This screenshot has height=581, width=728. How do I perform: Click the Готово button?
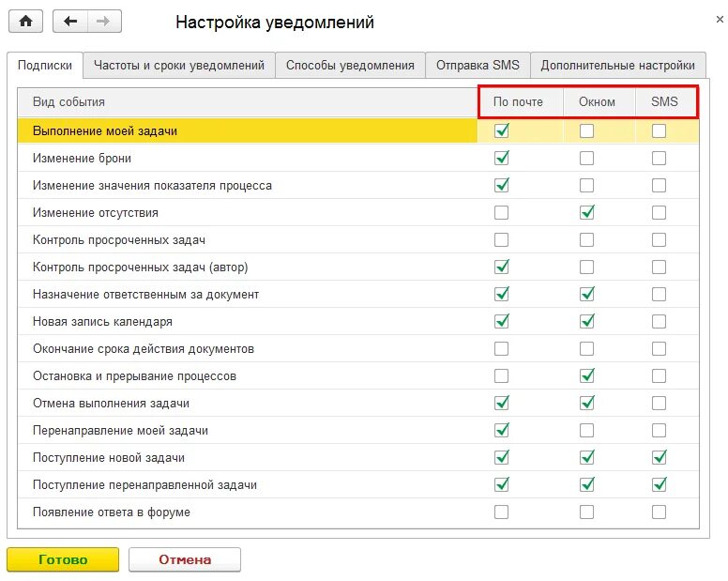click(63, 559)
